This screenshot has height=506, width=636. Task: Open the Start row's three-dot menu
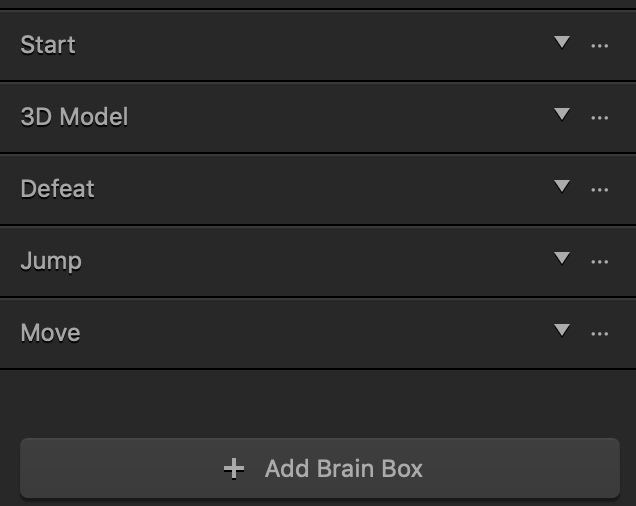599,46
